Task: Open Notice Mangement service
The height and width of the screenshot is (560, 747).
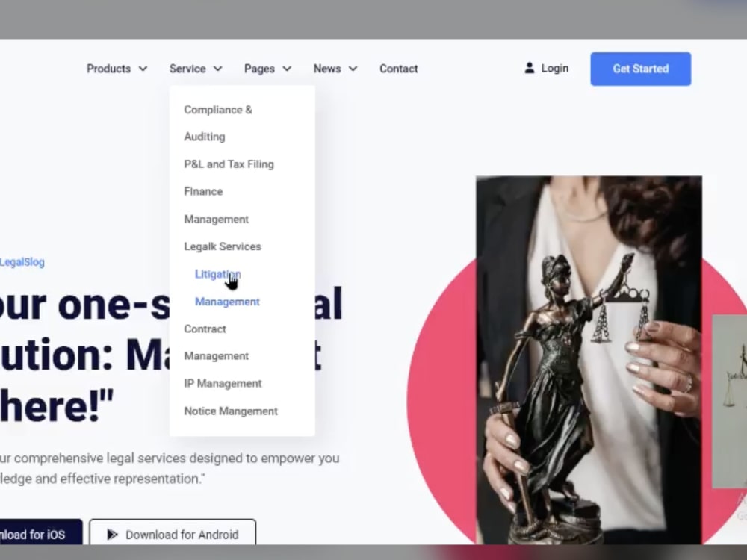Action: [x=231, y=411]
